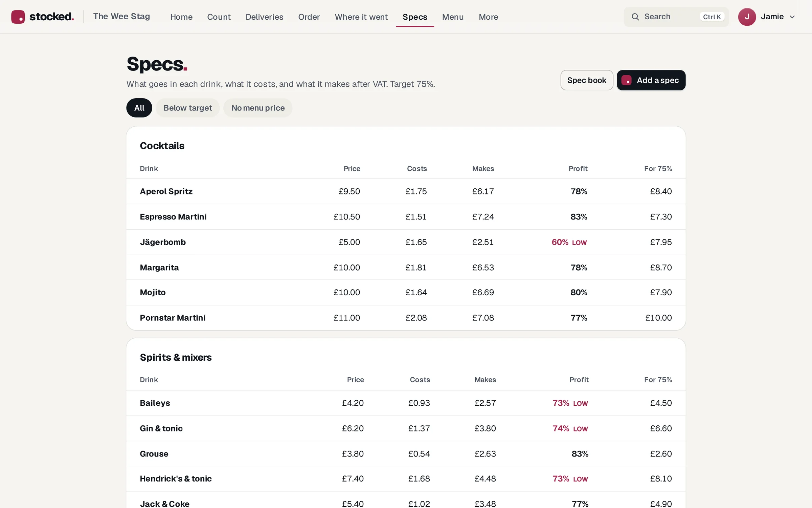Toggle the Below target filter
The height and width of the screenshot is (508, 812).
[188, 108]
